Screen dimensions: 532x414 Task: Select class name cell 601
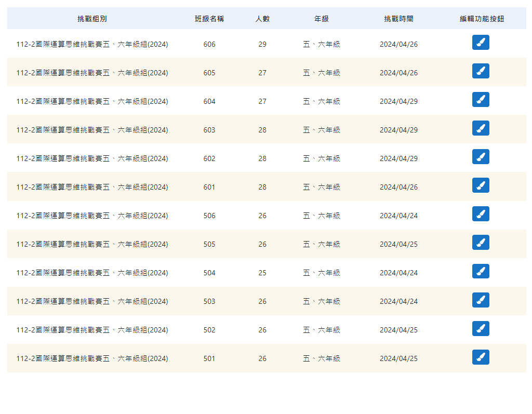coord(209,187)
